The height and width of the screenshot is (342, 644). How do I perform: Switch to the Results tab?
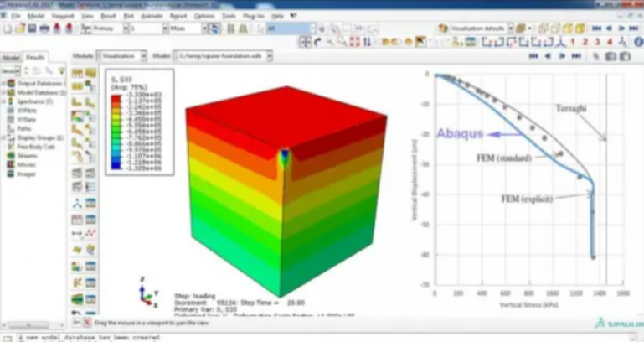35,58
